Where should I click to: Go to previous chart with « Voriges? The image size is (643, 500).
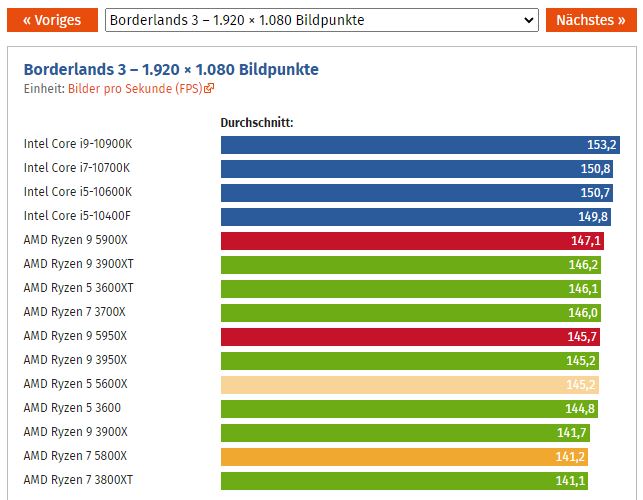(52, 20)
